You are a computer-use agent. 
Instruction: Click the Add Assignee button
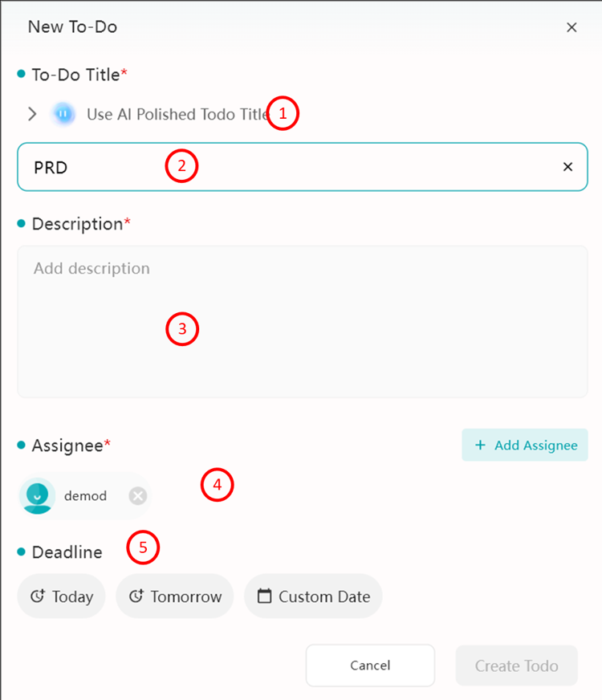[525, 445]
